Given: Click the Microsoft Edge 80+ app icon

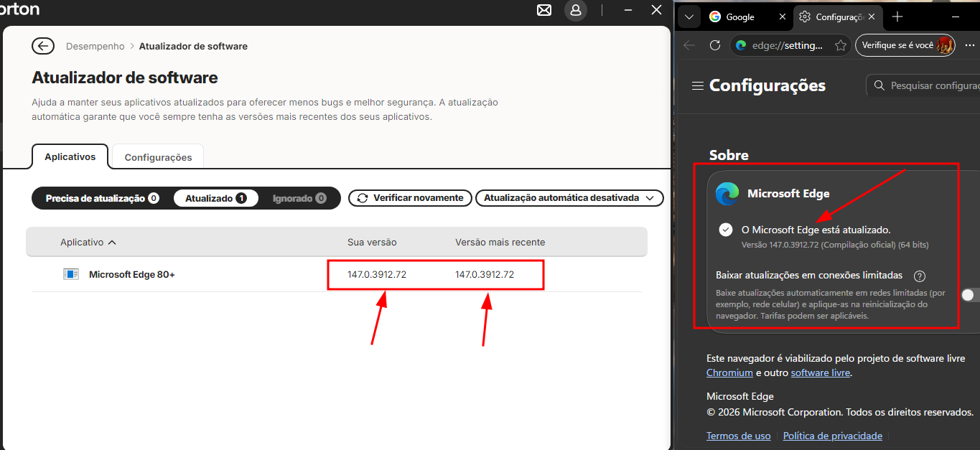Looking at the screenshot, I should pos(71,274).
